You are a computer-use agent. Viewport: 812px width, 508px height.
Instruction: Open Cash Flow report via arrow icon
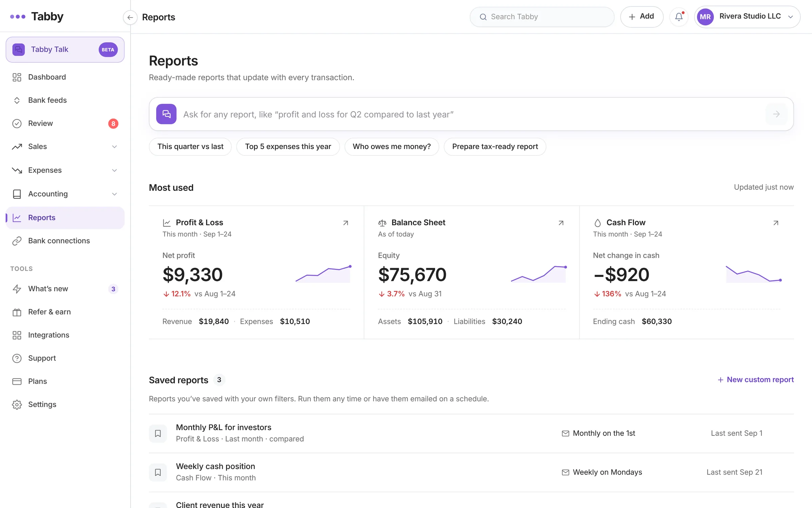[776, 223]
